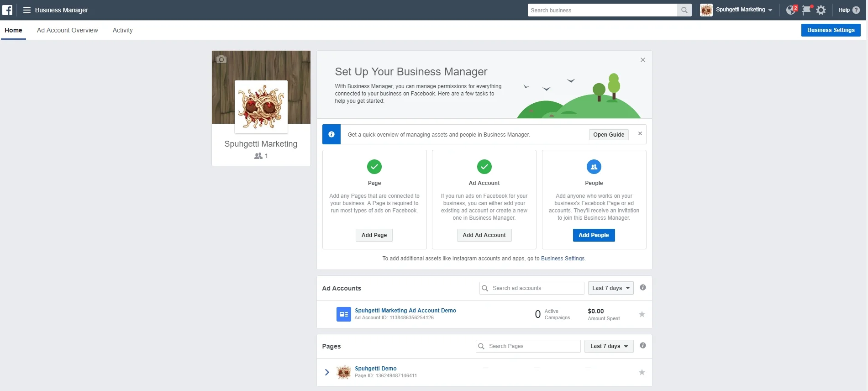Click the Pages section heading
Image resolution: width=868 pixels, height=391 pixels.
(x=331, y=346)
